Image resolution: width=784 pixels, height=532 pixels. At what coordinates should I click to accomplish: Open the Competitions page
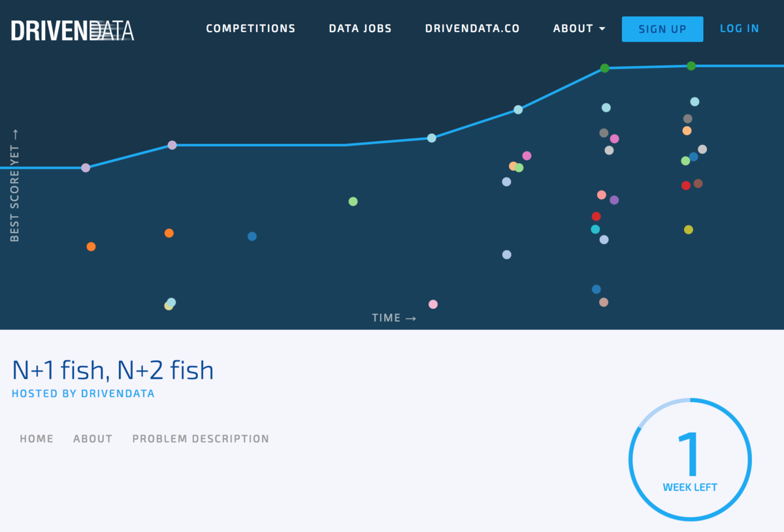[x=250, y=29]
